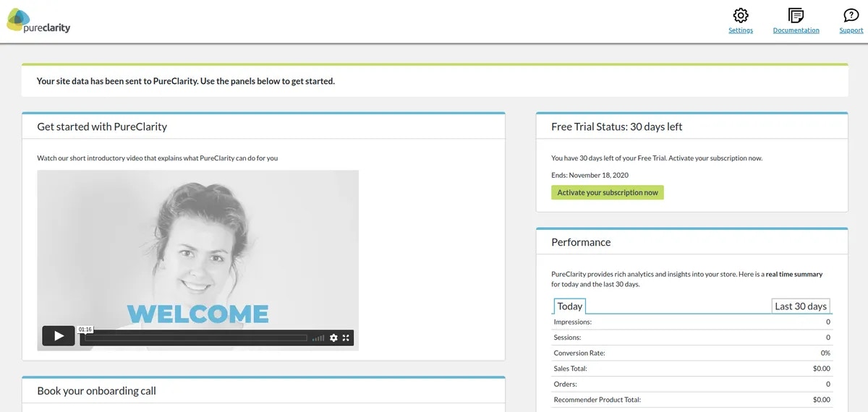Open the video player settings gear
This screenshot has height=412, width=868.
[x=333, y=338]
